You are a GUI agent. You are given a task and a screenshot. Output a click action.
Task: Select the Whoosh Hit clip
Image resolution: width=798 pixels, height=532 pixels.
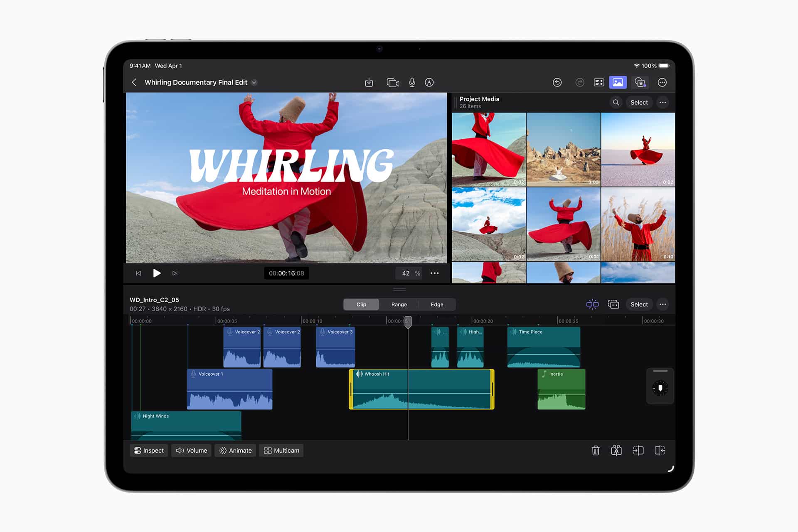click(421, 389)
